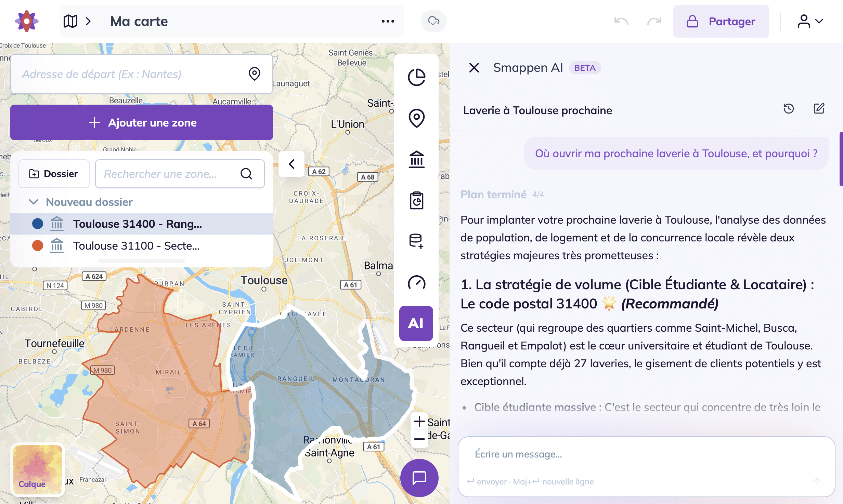Click the cloud save status icon
Screen dimensions: 843x504
tap(433, 21)
